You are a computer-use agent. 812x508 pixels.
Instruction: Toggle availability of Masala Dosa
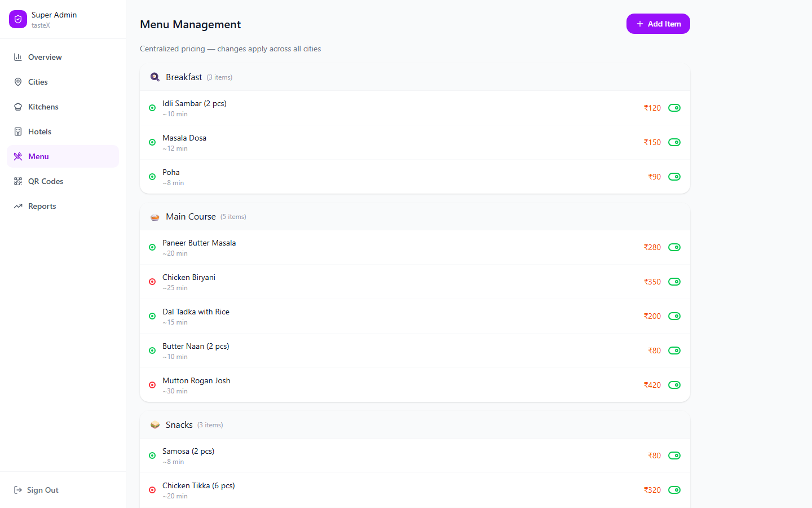tap(674, 142)
